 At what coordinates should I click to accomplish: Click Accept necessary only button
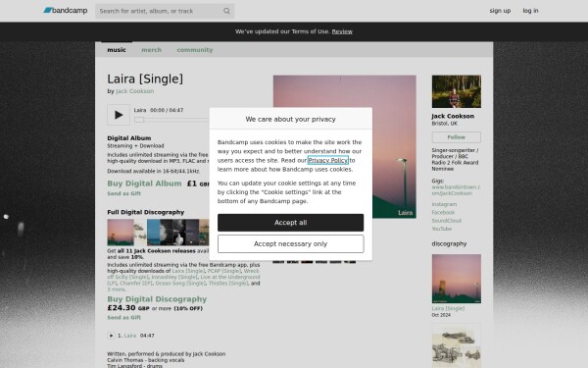pyautogui.click(x=291, y=244)
